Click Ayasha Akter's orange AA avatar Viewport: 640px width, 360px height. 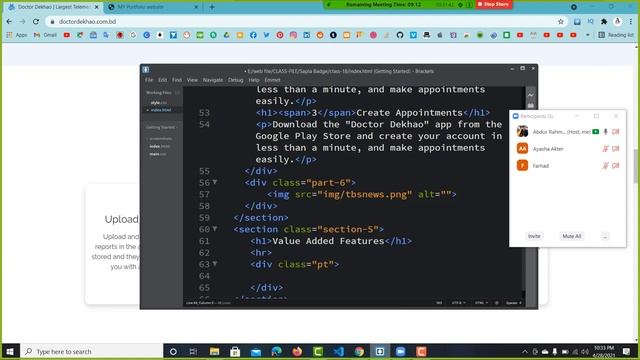pyautogui.click(x=522, y=149)
